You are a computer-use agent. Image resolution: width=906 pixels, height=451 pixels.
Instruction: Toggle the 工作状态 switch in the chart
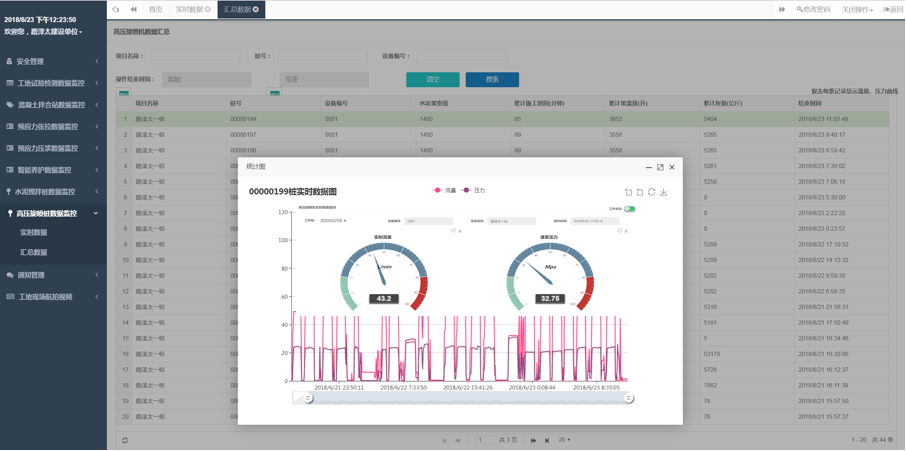[629, 209]
